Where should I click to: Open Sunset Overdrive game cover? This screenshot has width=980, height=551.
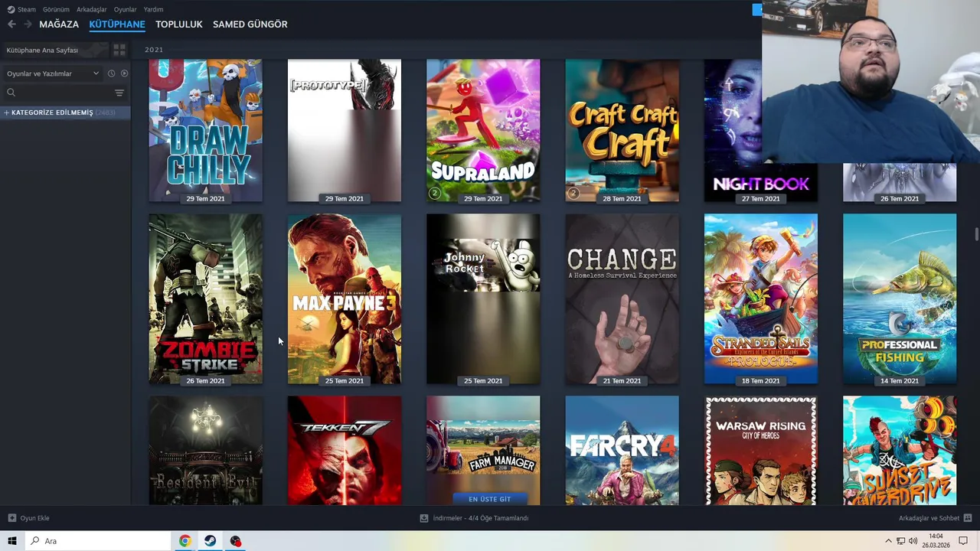tap(900, 450)
